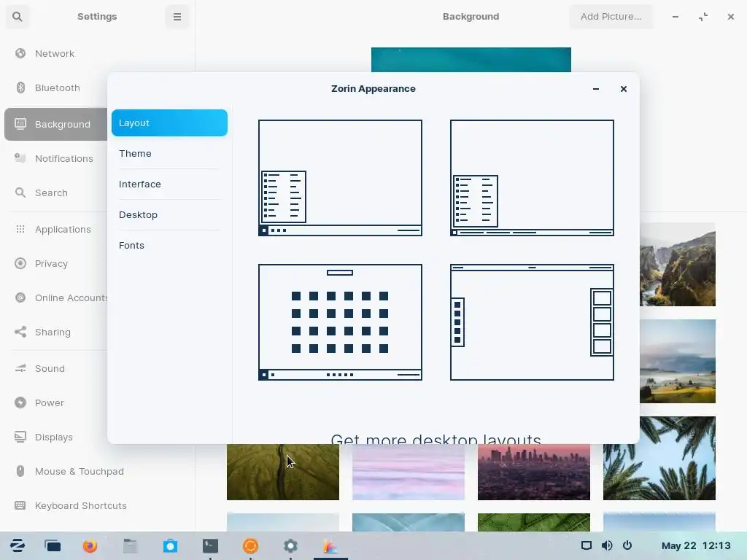Click the Privacy icon in sidebar
Screen dimensions: 747x560
tap(20, 263)
